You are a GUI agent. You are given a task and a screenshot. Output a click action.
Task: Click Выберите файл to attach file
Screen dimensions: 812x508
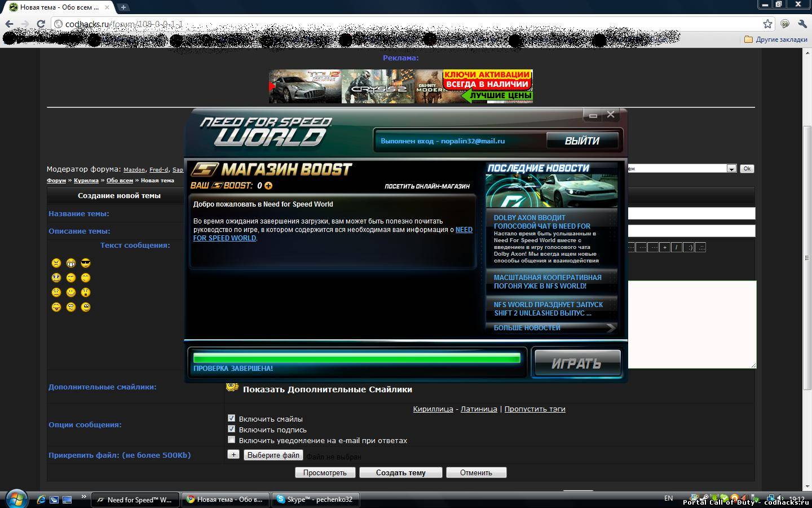(x=273, y=455)
